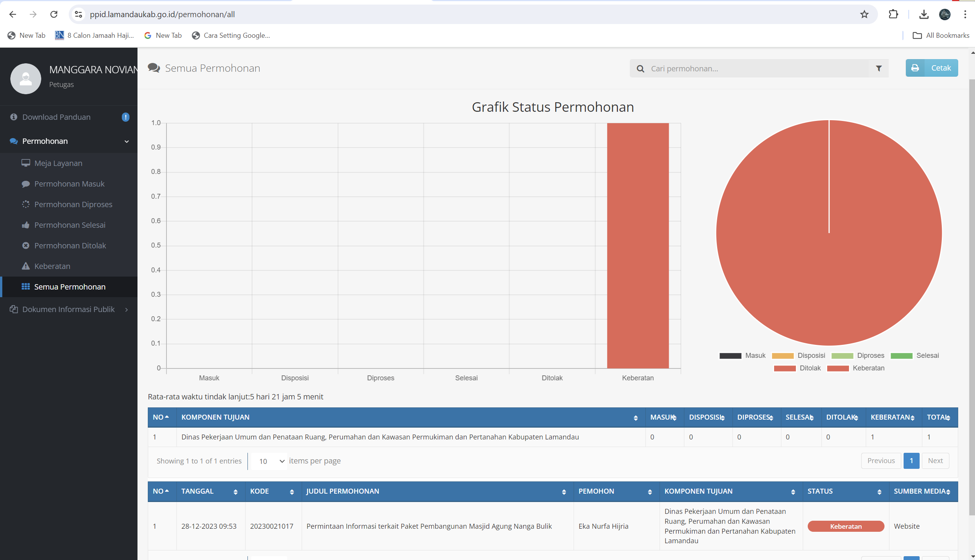Open Permohonan Masuk menu item
The image size is (975, 560).
pos(69,184)
